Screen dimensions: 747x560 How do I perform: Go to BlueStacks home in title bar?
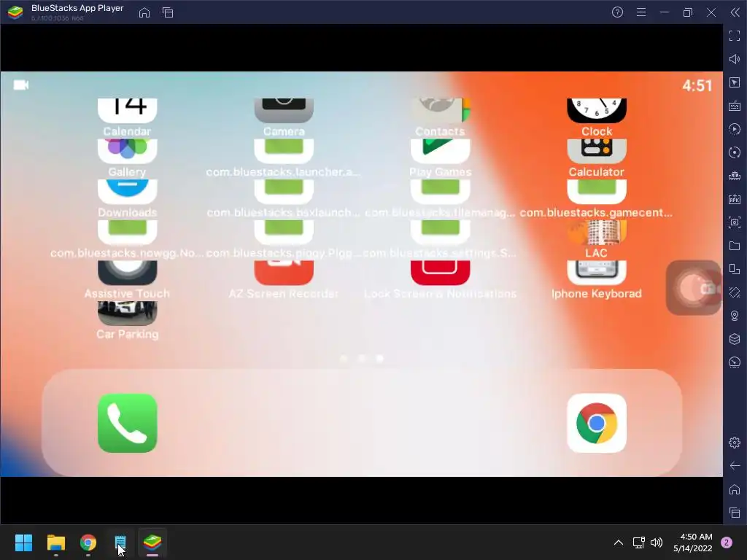tap(144, 12)
